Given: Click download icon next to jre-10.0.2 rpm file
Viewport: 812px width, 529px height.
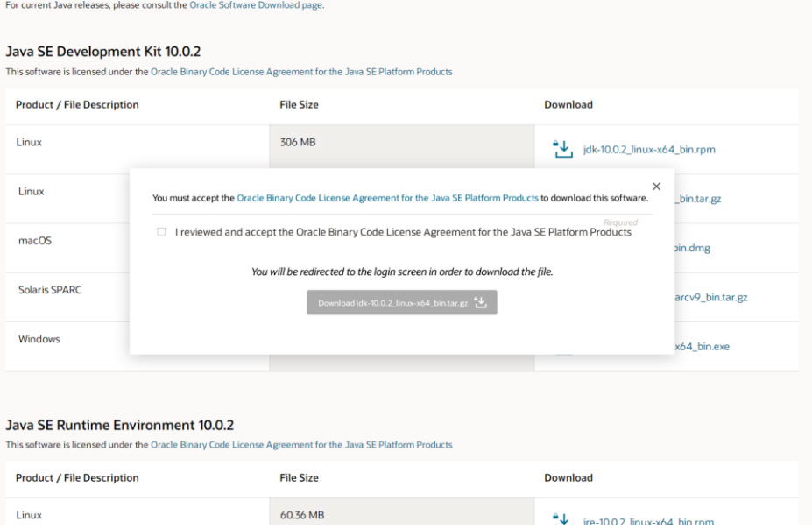Looking at the screenshot, I should 563,520.
